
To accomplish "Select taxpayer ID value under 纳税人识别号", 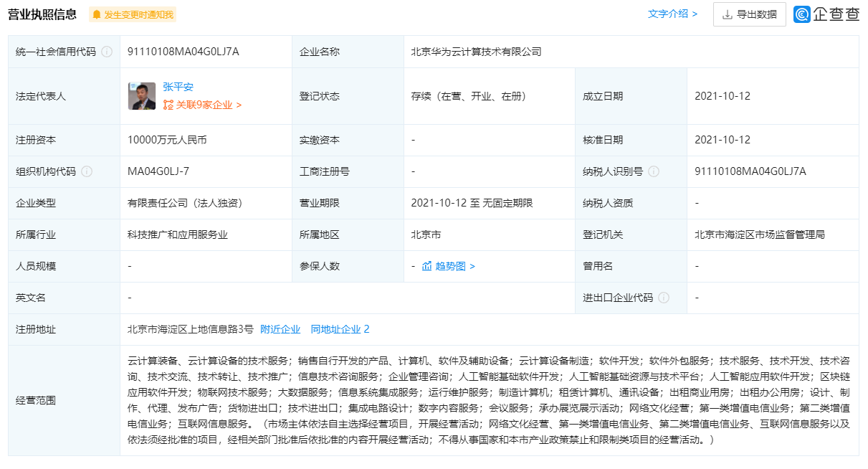I will click(750, 171).
